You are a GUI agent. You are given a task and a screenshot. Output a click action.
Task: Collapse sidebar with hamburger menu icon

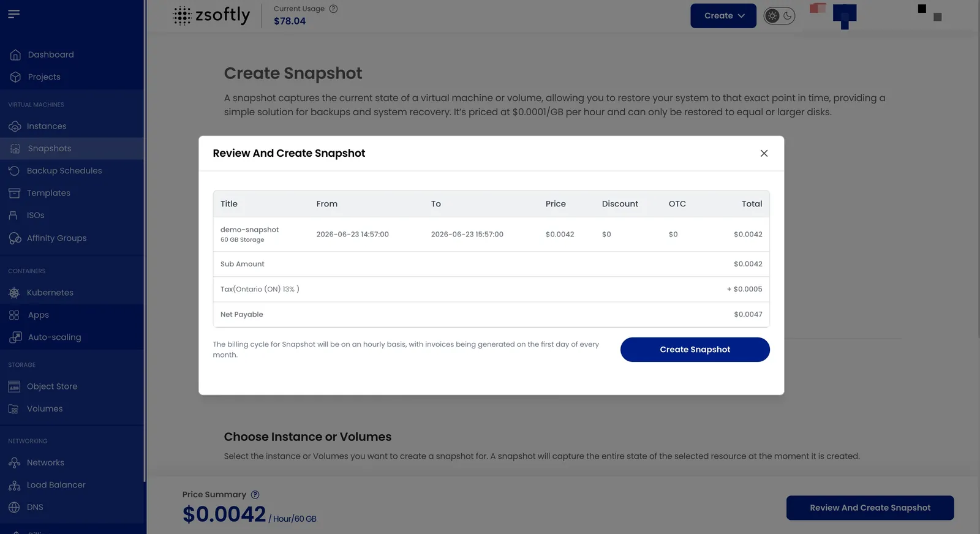[13, 13]
